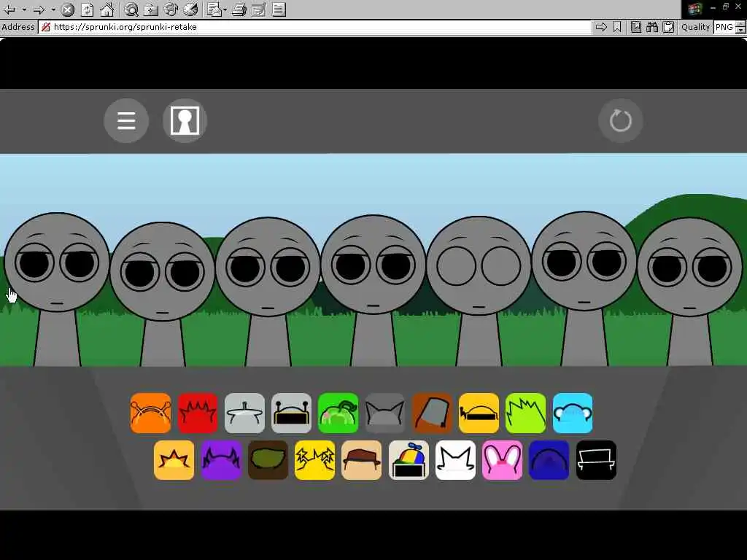Viewport: 747px width, 560px height.
Task: Click the bookmarks book icon
Action: click(x=636, y=27)
